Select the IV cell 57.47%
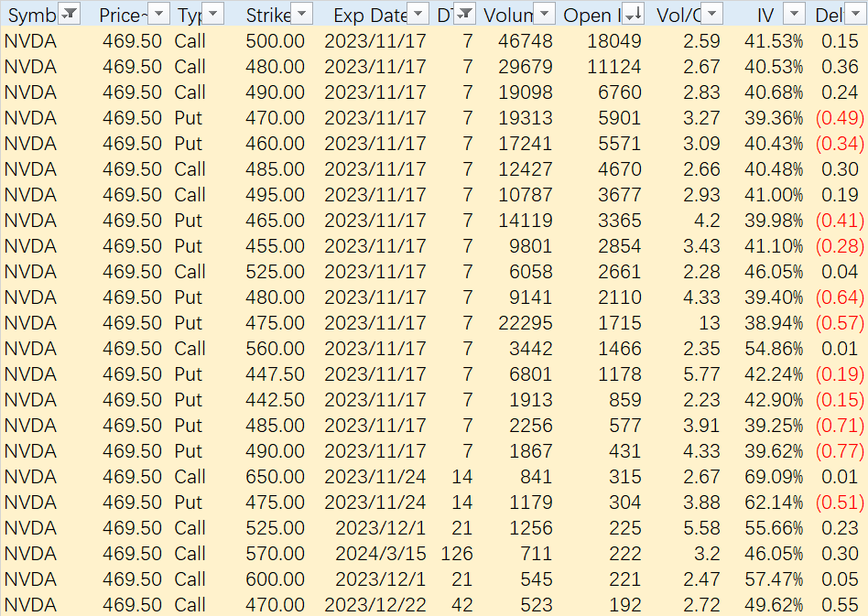868x616 pixels. pos(774,578)
